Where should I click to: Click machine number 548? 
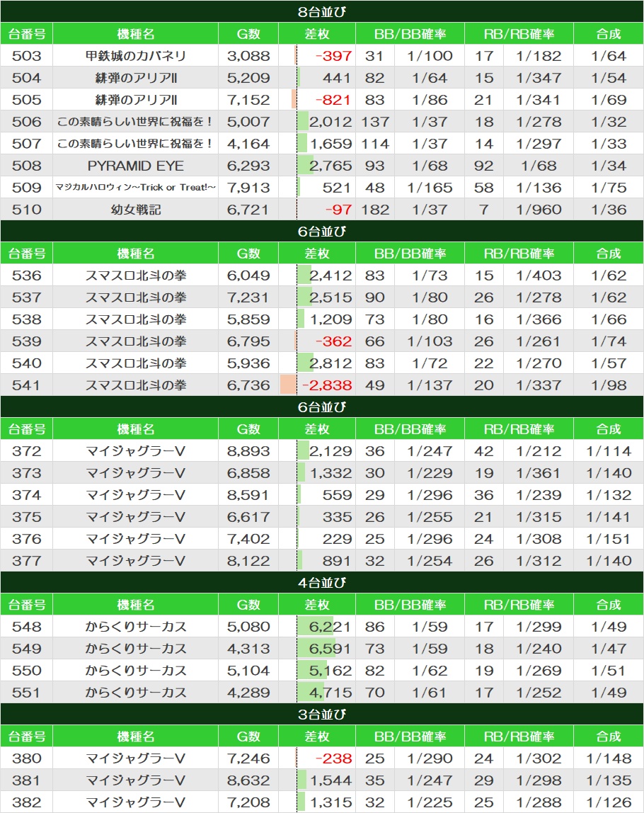(26, 627)
